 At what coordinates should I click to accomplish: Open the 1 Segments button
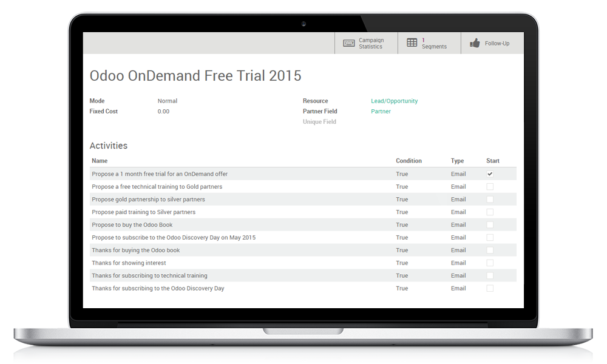[429, 43]
